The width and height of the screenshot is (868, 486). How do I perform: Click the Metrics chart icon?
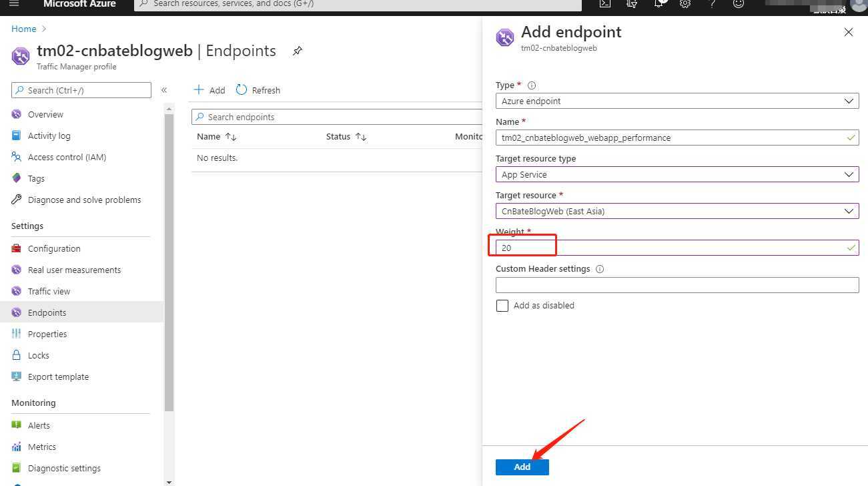[x=17, y=447]
